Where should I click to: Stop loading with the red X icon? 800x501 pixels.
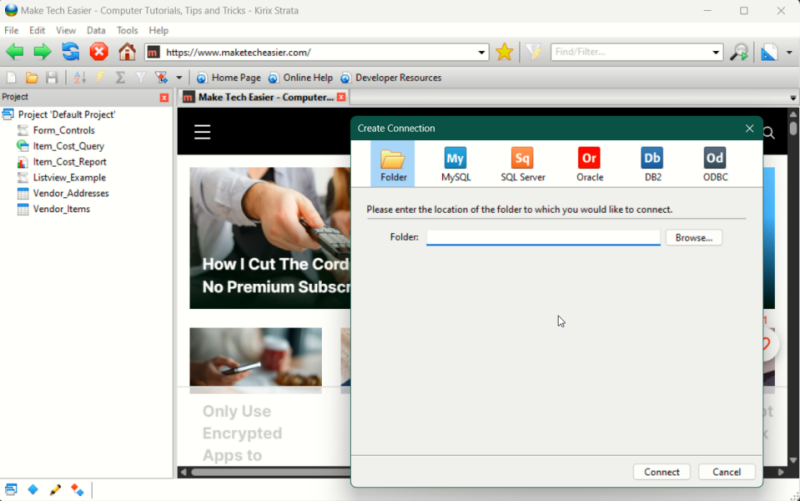(x=99, y=52)
